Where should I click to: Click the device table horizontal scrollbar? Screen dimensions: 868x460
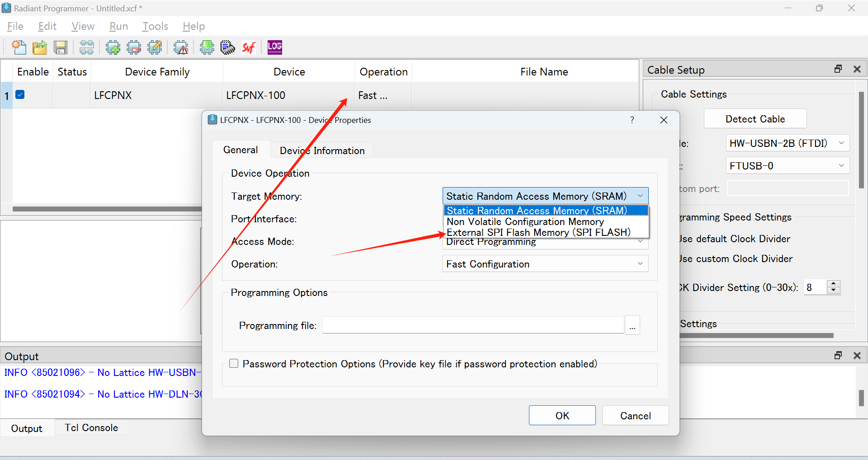[107, 209]
